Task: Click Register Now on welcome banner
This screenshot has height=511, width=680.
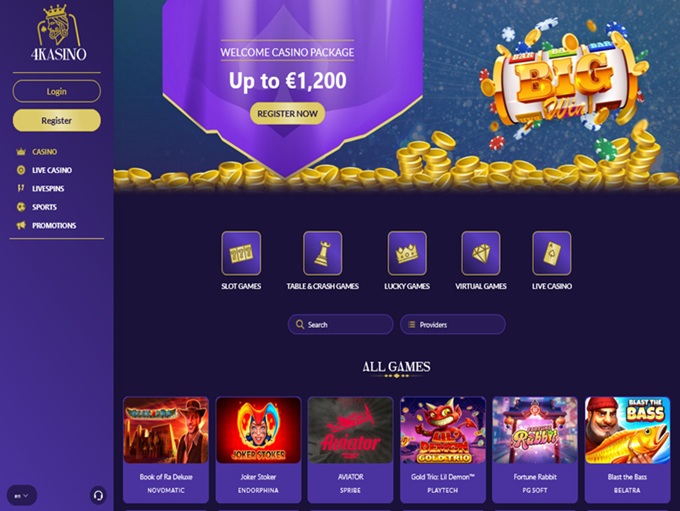Action: [288, 114]
